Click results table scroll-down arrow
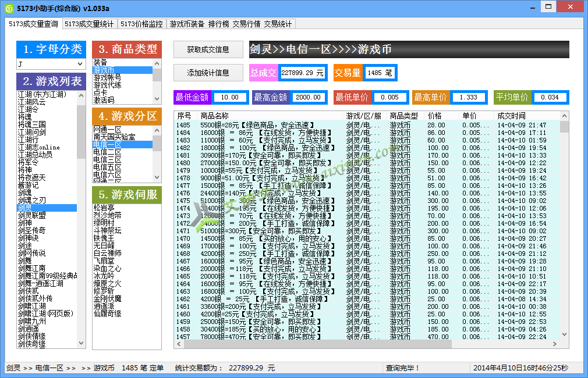This screenshot has height=378, width=588. click(564, 334)
